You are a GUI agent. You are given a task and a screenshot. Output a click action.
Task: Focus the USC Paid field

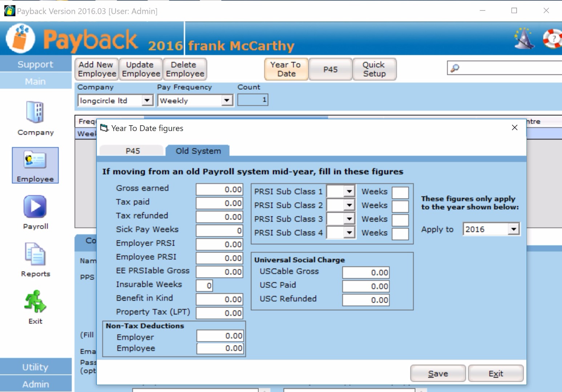pos(365,286)
